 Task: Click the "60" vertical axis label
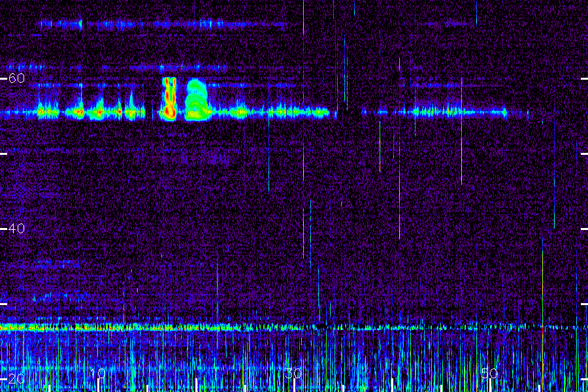[x=16, y=78]
